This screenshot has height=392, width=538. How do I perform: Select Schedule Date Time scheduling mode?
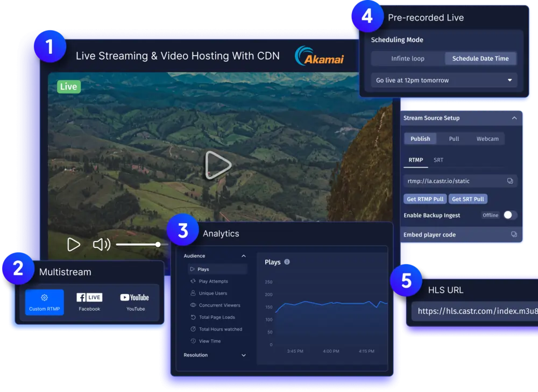pos(480,58)
